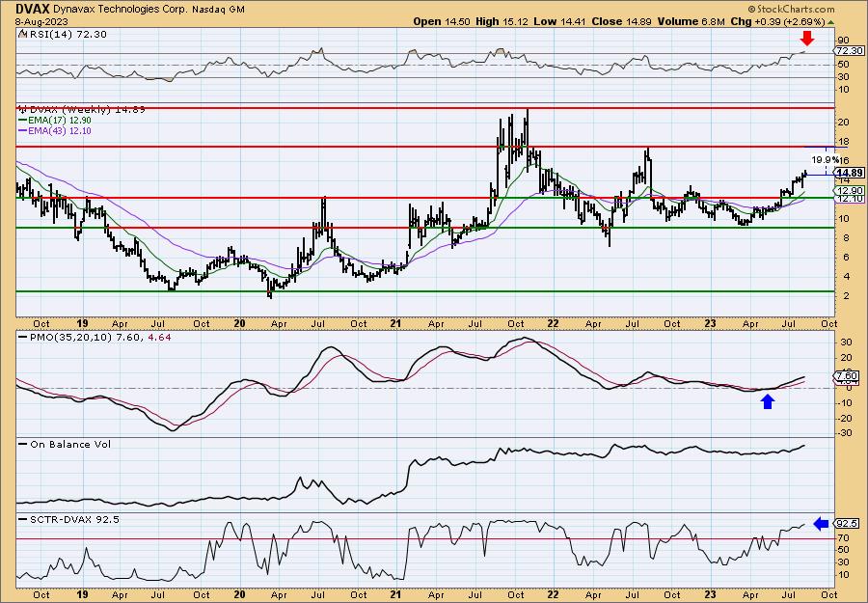Click the SCTR-DVAX 92.5 legend
Screen dimensions: 868x603
point(69,519)
